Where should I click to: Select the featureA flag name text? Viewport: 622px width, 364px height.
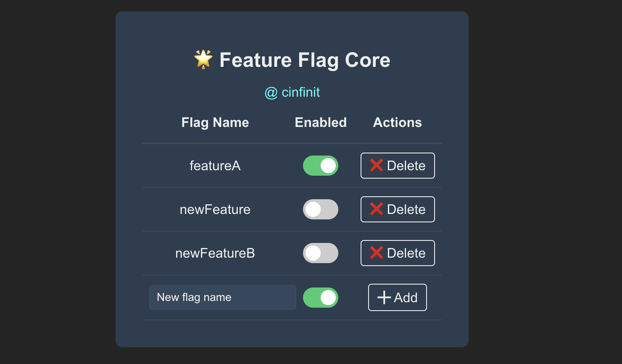pyautogui.click(x=215, y=166)
